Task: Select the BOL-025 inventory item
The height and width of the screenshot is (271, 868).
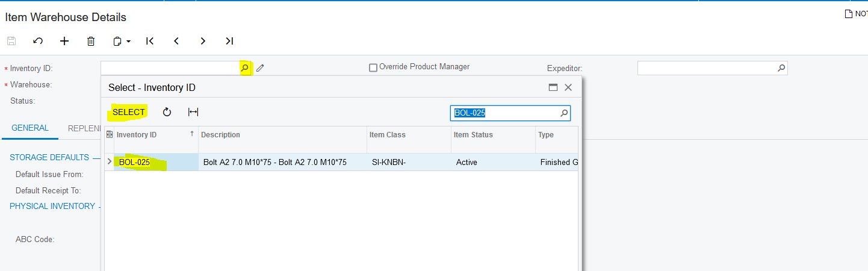Action: pos(135,162)
